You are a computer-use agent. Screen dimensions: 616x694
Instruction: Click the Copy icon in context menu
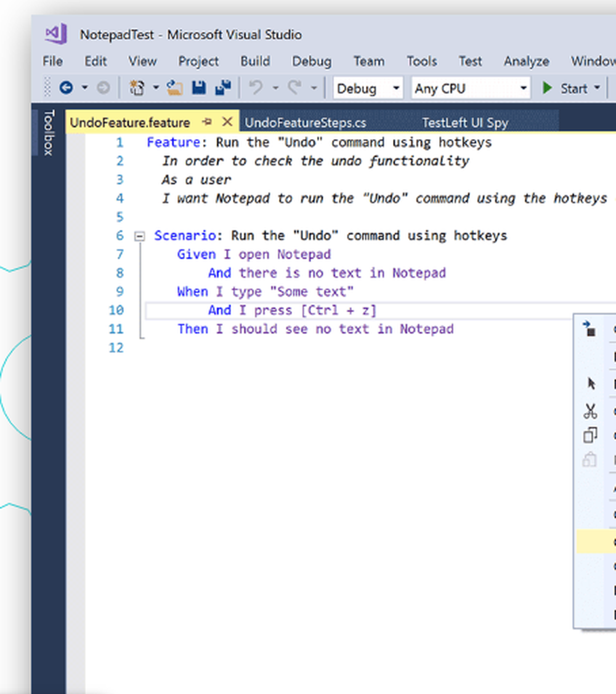590,435
